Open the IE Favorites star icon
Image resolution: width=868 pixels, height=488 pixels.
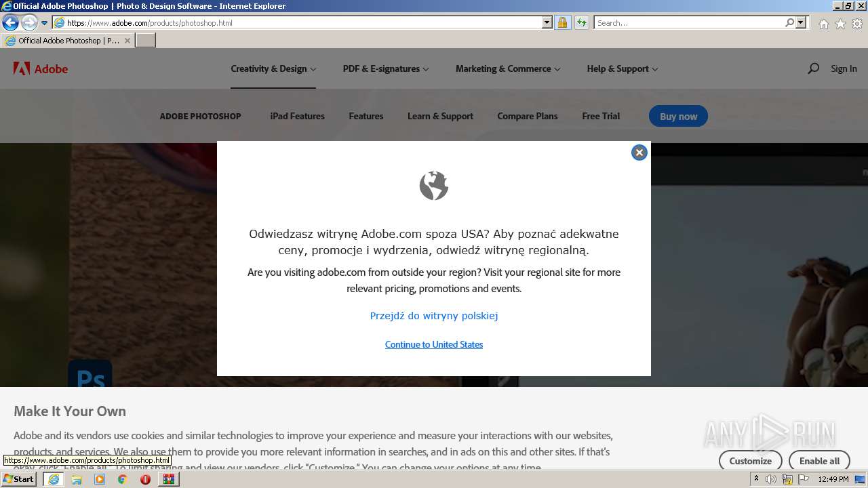click(840, 24)
